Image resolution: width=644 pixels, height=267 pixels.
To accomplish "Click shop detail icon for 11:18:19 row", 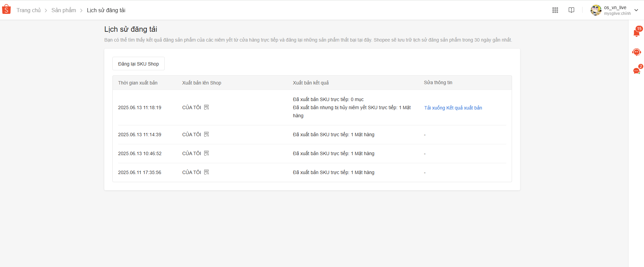I will (207, 107).
